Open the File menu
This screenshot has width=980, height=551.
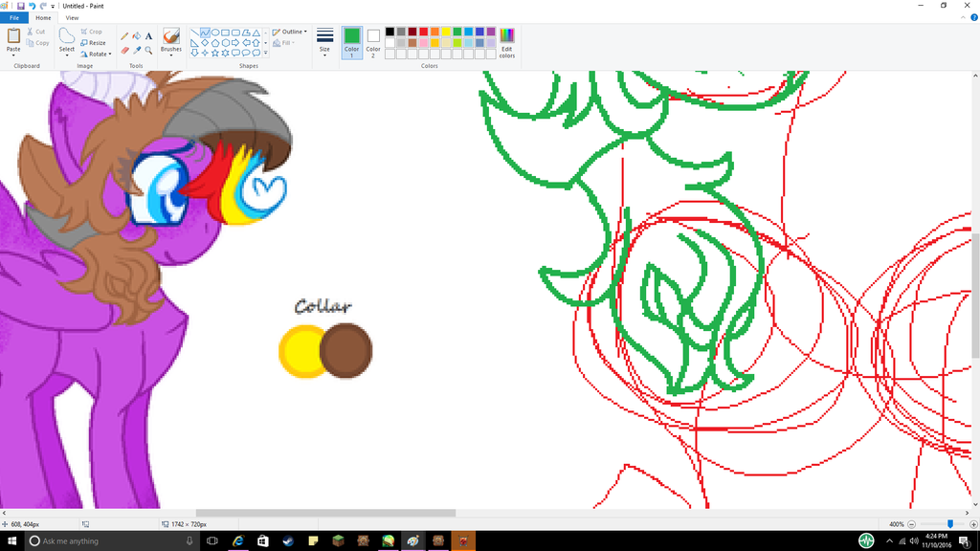point(13,18)
